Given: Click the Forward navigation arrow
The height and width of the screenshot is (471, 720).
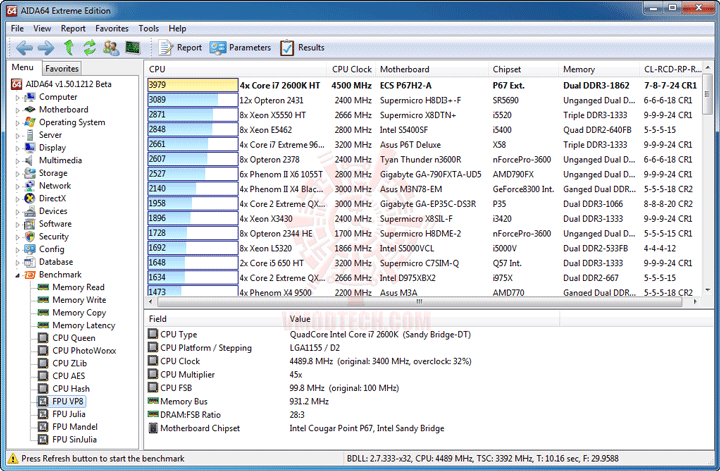Looking at the screenshot, I should [x=45, y=47].
